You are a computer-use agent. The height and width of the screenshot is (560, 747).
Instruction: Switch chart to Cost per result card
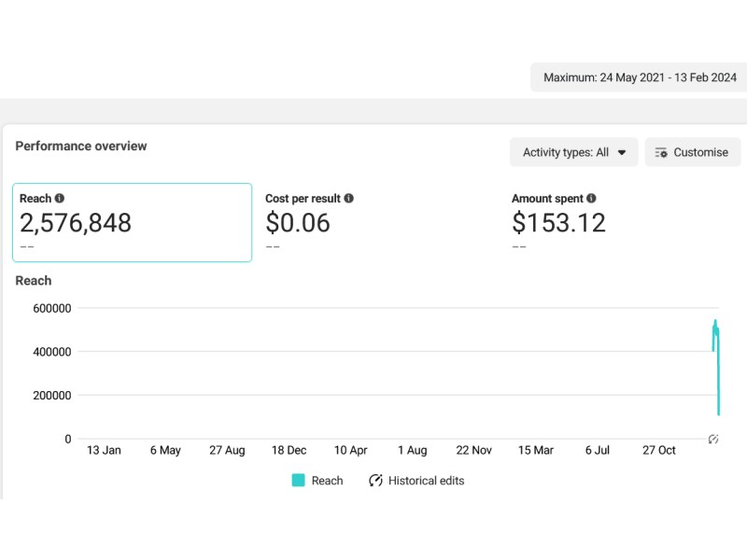[373, 222]
